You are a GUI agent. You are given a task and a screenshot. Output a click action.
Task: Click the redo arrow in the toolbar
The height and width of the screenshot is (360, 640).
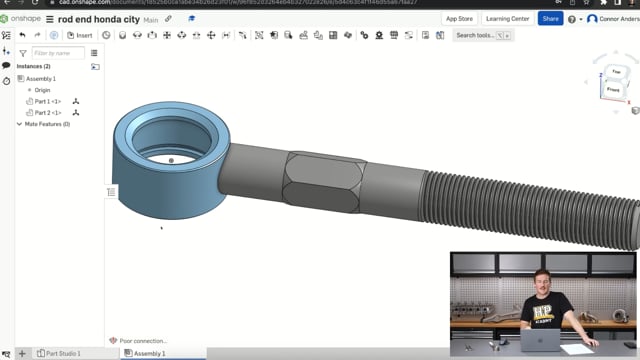(37, 35)
